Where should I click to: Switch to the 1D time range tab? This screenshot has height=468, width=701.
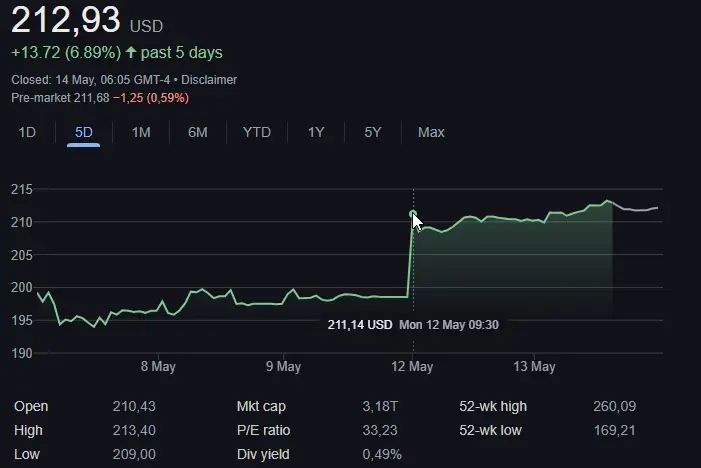click(x=27, y=132)
